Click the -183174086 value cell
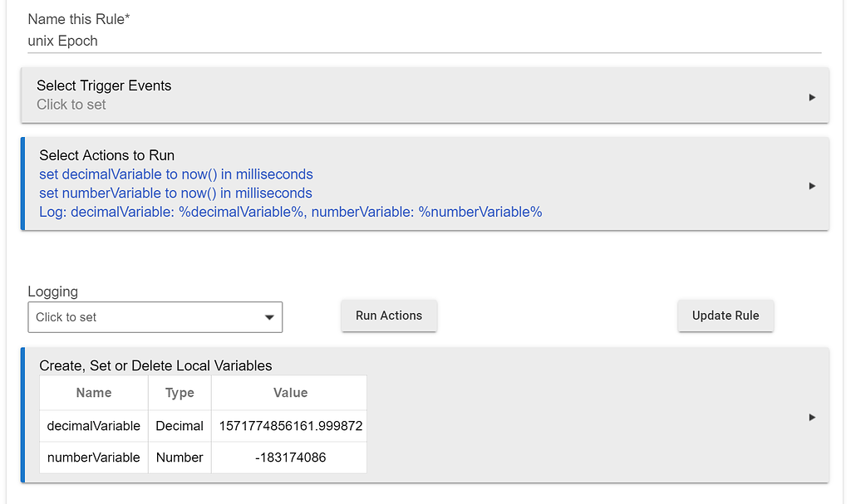Viewport: 851px width, 504px height. coord(290,458)
